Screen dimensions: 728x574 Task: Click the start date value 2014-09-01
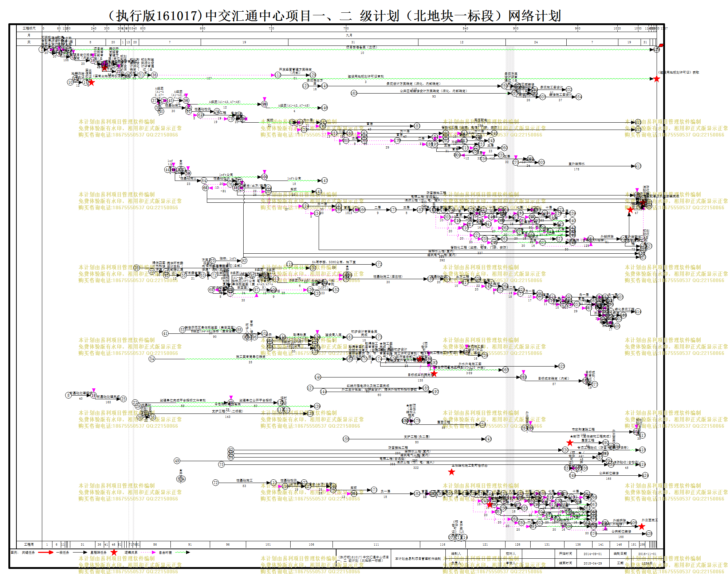pos(593,554)
